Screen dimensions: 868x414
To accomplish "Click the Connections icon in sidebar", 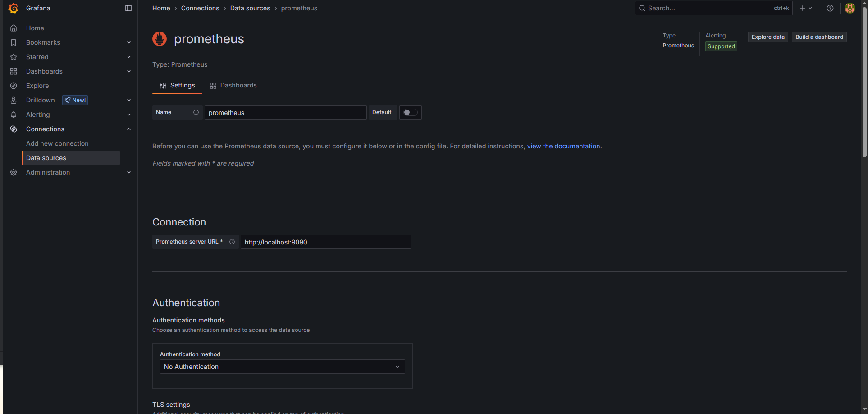I will point(14,129).
